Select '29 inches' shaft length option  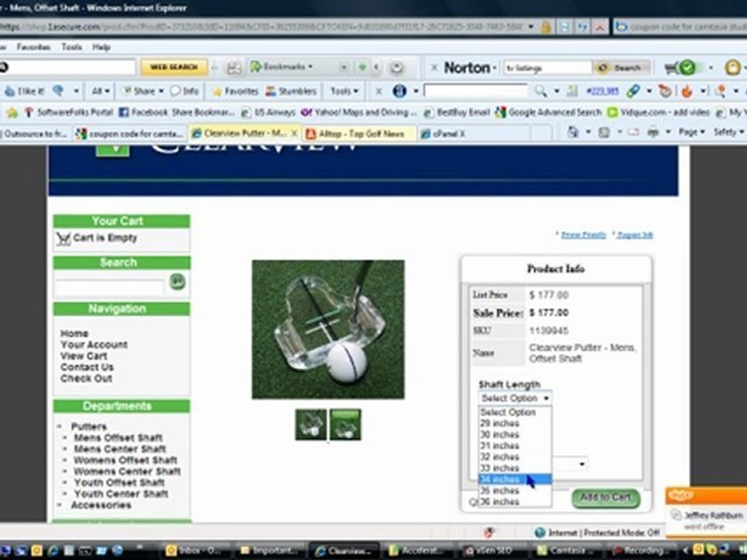515,423
